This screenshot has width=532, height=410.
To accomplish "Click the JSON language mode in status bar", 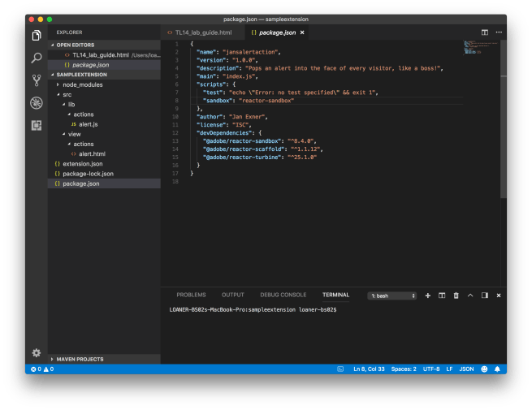I will [x=466, y=369].
